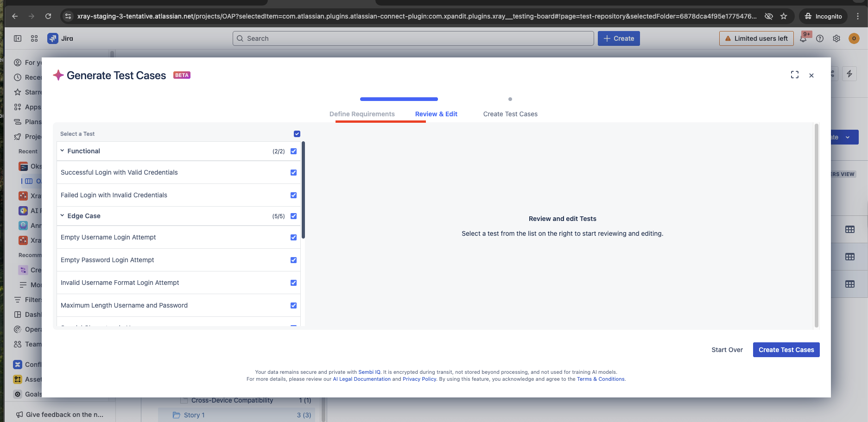
Task: Go to Create Test Cases step
Action: click(x=510, y=114)
